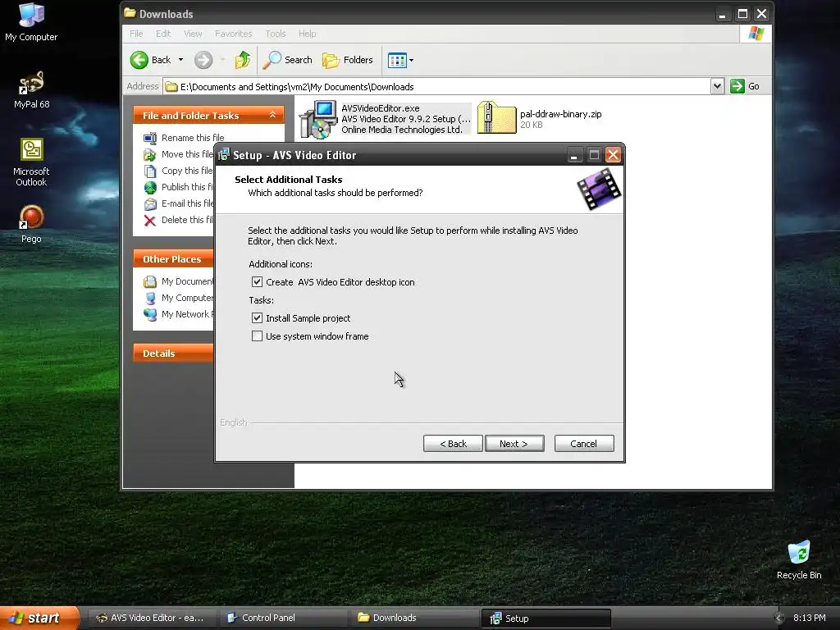The width and height of the screenshot is (840, 630).
Task: Open Microsoft Outlook desktop icon
Action: [31, 162]
